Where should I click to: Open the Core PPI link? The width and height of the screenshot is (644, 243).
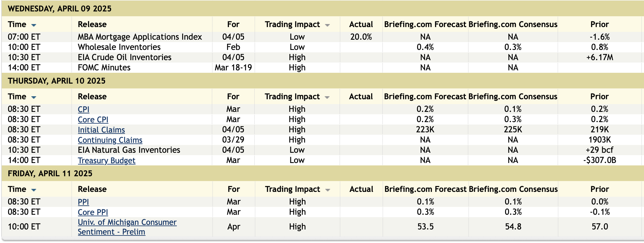[x=93, y=212]
